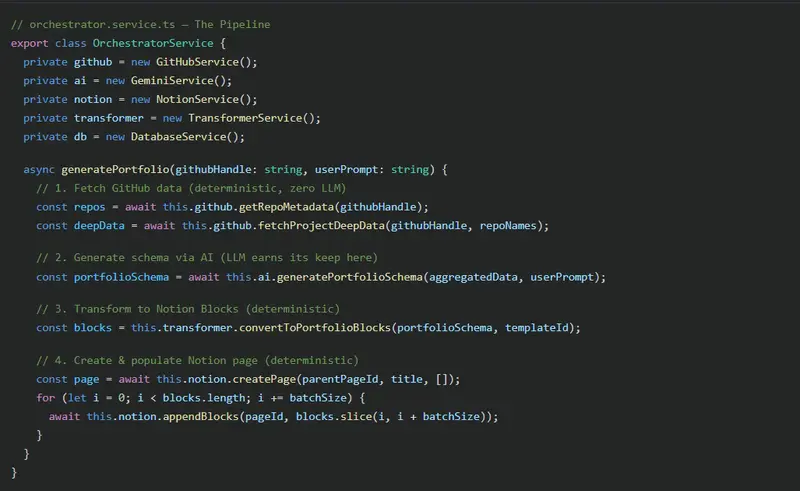Click the pageId argument in appendBlocks
This screenshot has height=491, width=800.
click(x=264, y=416)
